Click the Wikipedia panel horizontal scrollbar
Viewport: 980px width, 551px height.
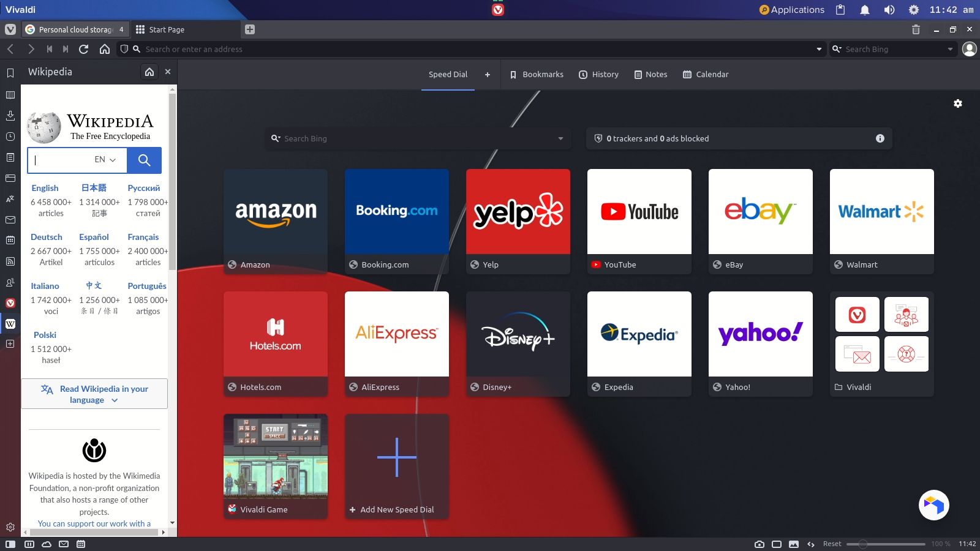[93, 532]
